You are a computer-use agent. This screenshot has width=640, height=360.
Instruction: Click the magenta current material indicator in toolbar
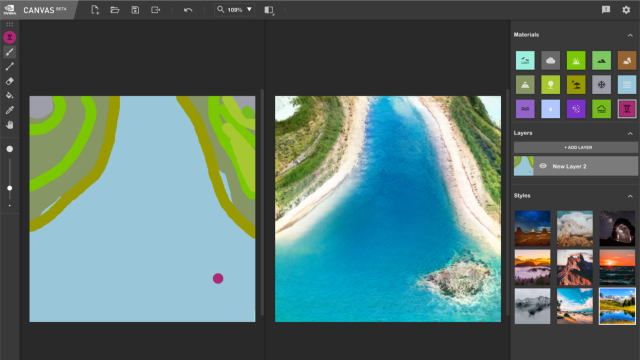[10, 37]
